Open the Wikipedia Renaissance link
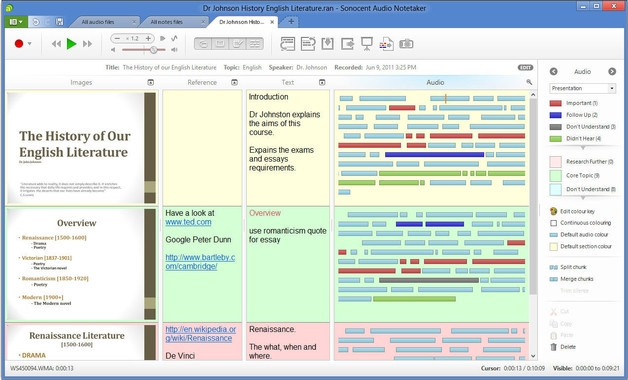The height and width of the screenshot is (380, 628). coord(201,334)
